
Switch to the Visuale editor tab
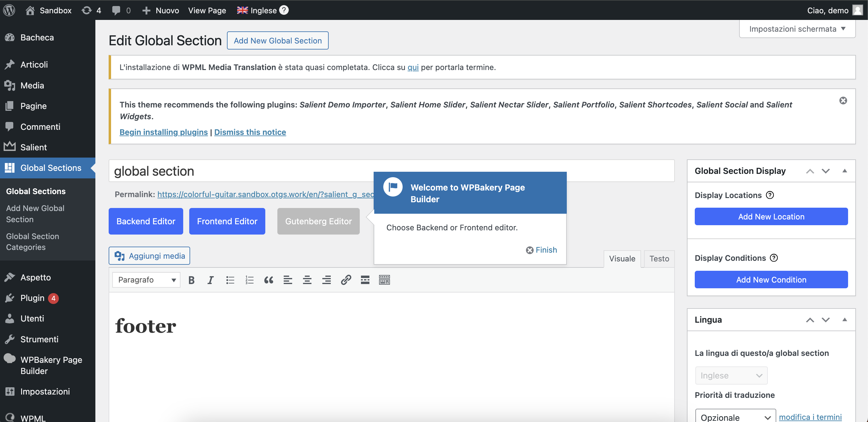click(622, 258)
